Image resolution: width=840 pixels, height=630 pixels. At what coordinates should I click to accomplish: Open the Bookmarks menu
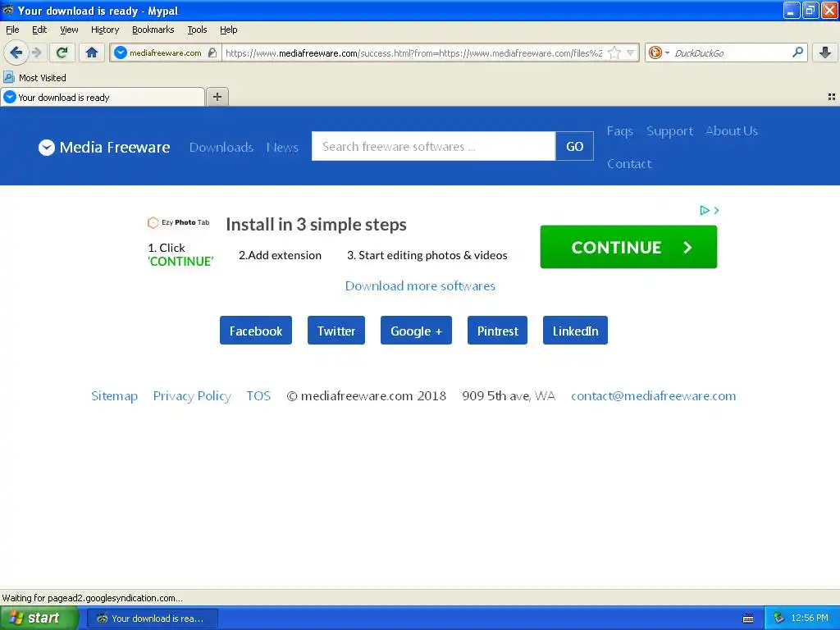[153, 30]
